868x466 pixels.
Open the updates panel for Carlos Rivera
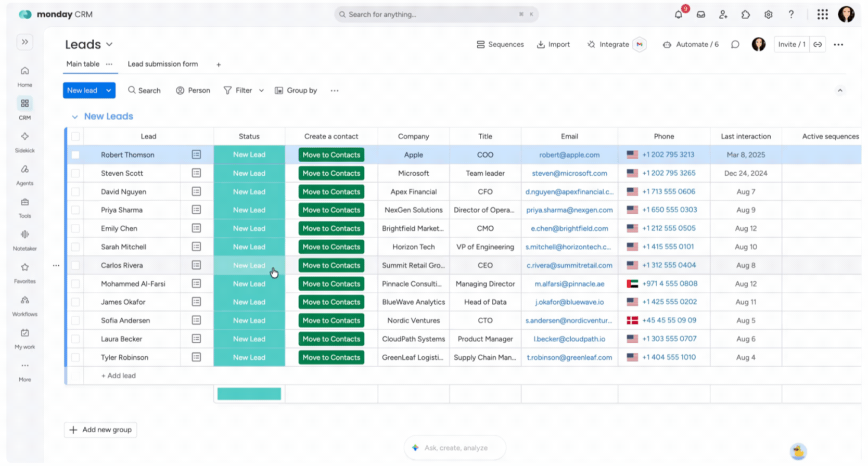coord(196,265)
